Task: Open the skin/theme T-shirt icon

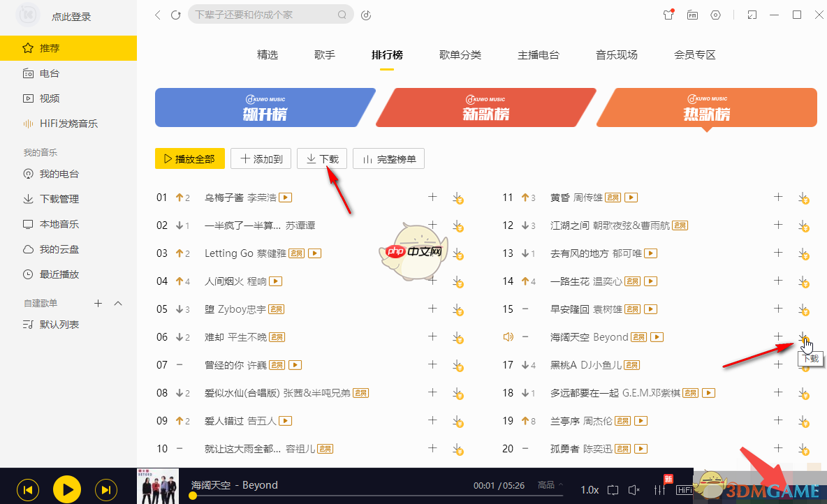Action: click(668, 14)
